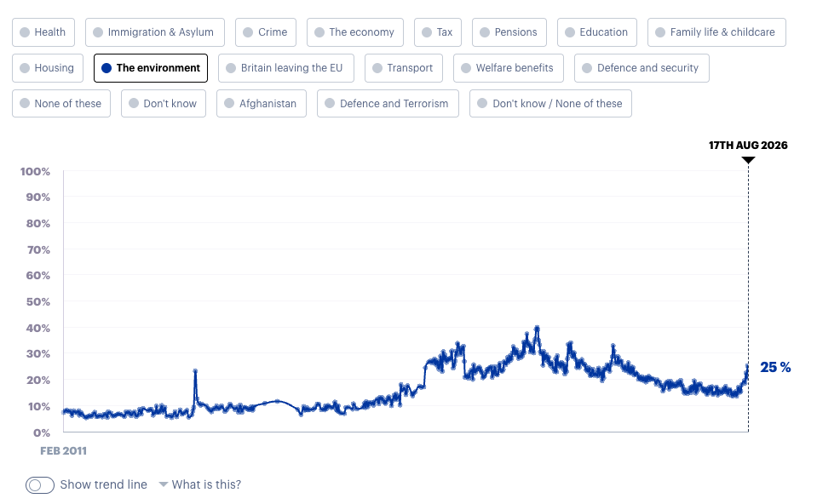Viewport: 817px width, 504px height.
Task: Select the Afghanistan topic chip
Action: 261,104
